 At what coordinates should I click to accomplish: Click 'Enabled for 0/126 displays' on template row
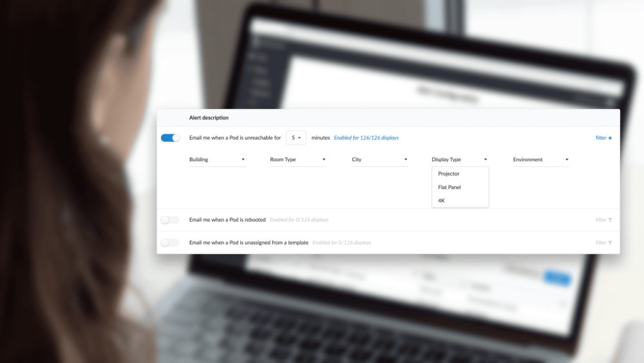[342, 242]
